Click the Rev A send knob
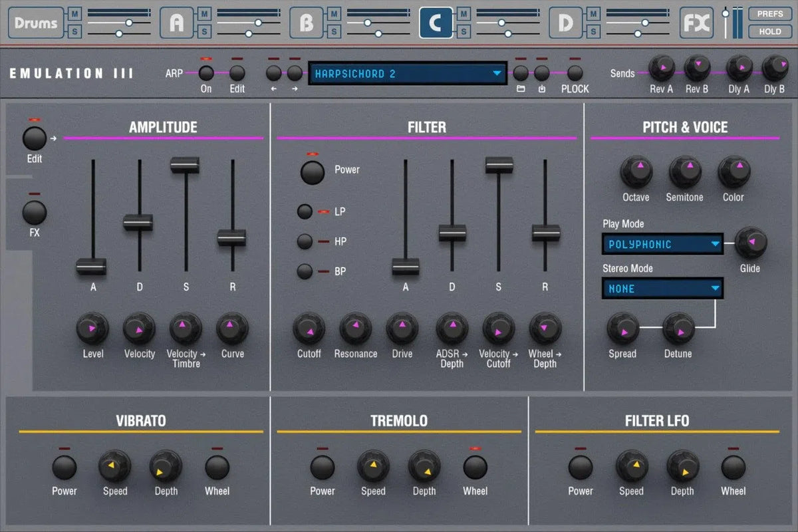The width and height of the screenshot is (798, 532). (660, 68)
